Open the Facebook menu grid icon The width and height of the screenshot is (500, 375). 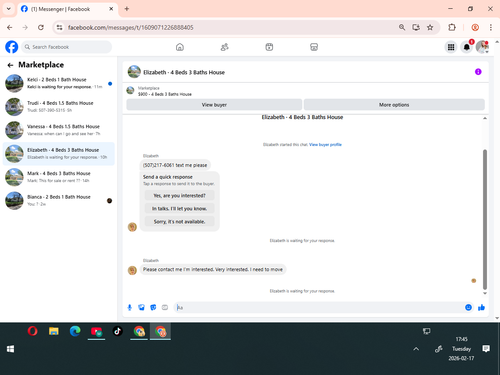[x=451, y=47]
